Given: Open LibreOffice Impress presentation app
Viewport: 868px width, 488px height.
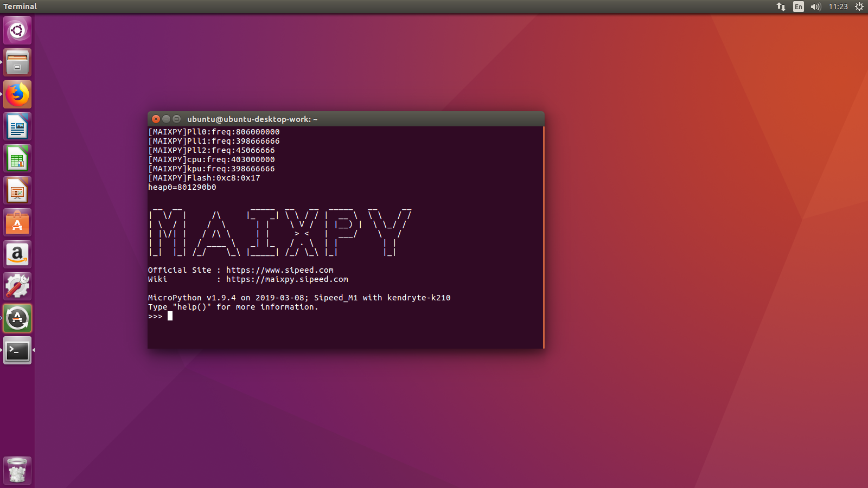Looking at the screenshot, I should tap(17, 190).
